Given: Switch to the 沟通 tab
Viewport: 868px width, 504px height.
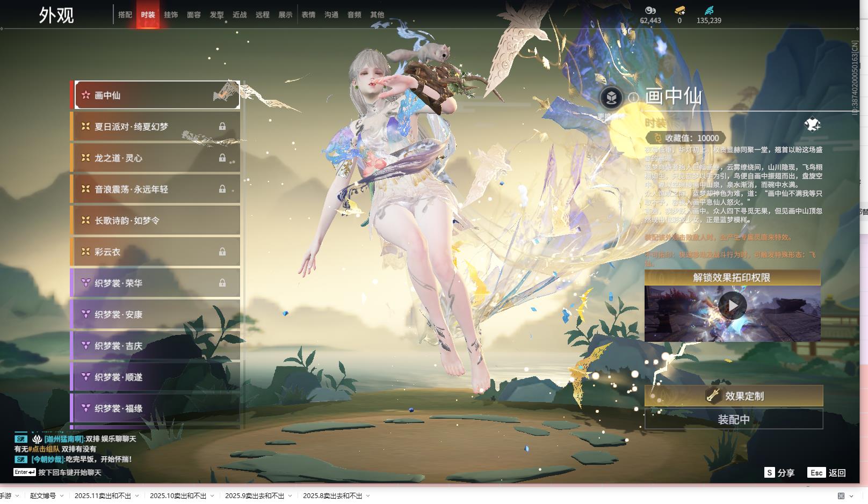Looking at the screenshot, I should [x=331, y=14].
